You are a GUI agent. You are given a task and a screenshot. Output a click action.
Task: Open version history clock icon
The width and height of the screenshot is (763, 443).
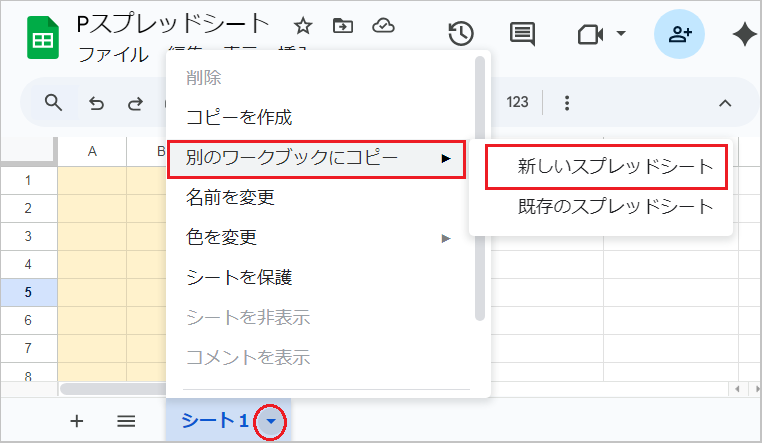point(460,34)
